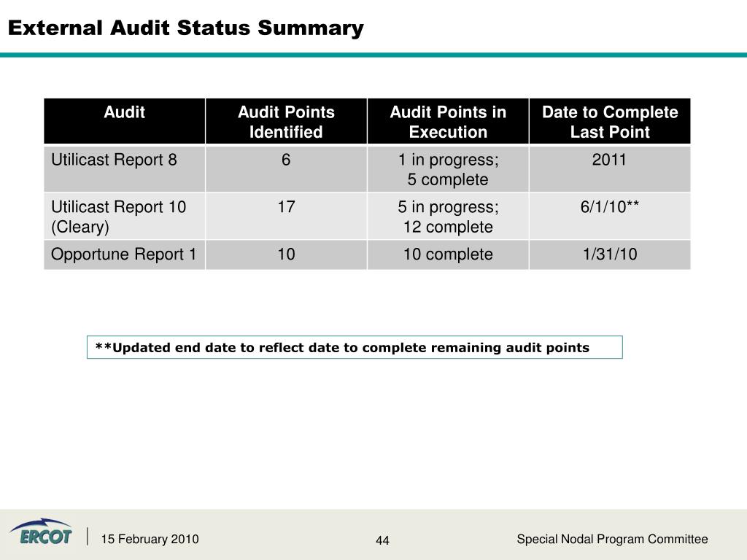The image size is (747, 560).
Task: Click the 15 February 2010 footer date
Action: pyautogui.click(x=150, y=539)
